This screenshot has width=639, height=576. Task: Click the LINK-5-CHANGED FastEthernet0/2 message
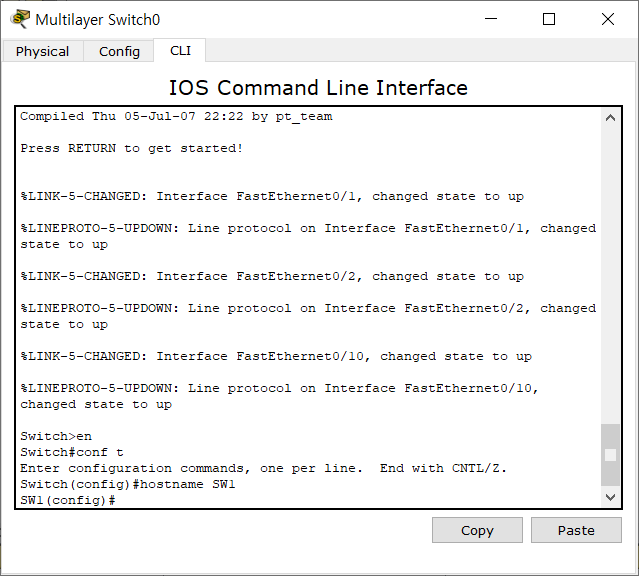272,276
